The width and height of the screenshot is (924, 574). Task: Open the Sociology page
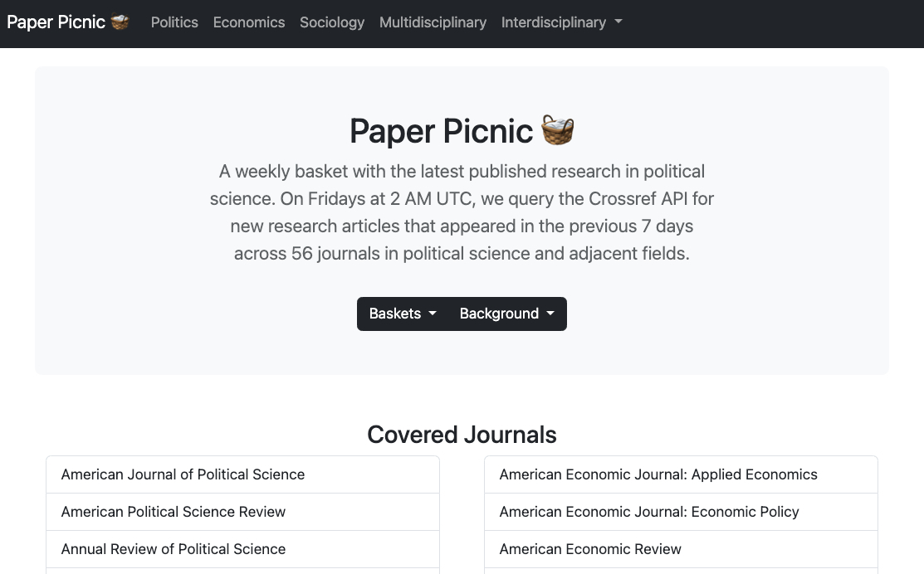click(x=332, y=22)
